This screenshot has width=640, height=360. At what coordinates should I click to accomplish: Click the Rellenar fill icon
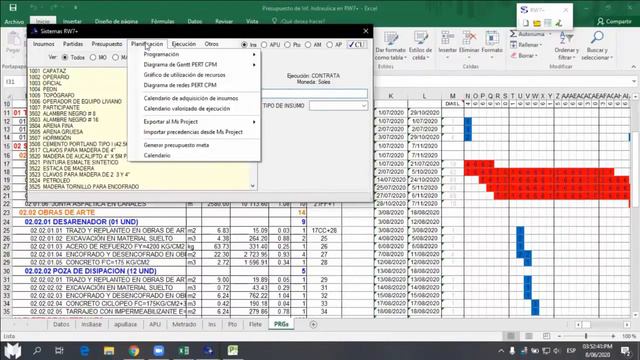click(x=513, y=44)
